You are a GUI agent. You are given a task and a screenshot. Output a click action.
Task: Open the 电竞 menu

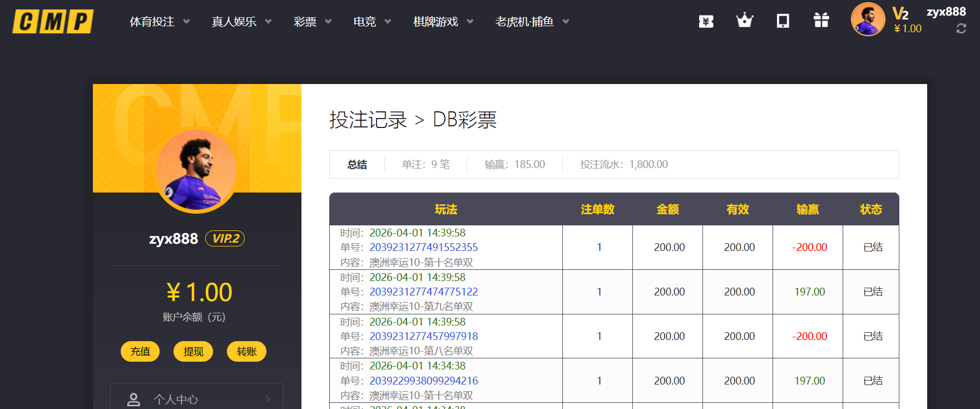[x=372, y=22]
